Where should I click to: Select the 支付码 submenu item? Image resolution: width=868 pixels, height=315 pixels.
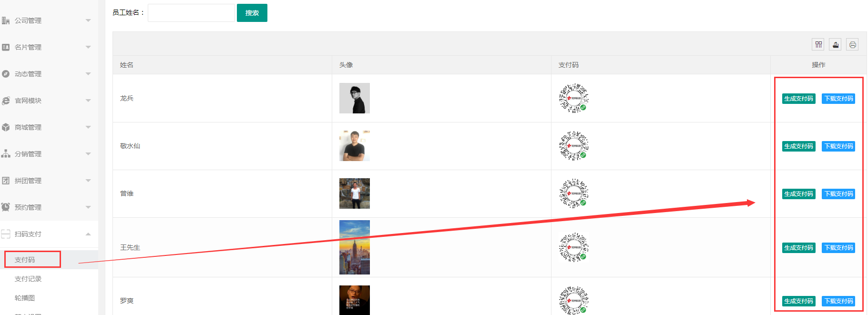point(25,260)
